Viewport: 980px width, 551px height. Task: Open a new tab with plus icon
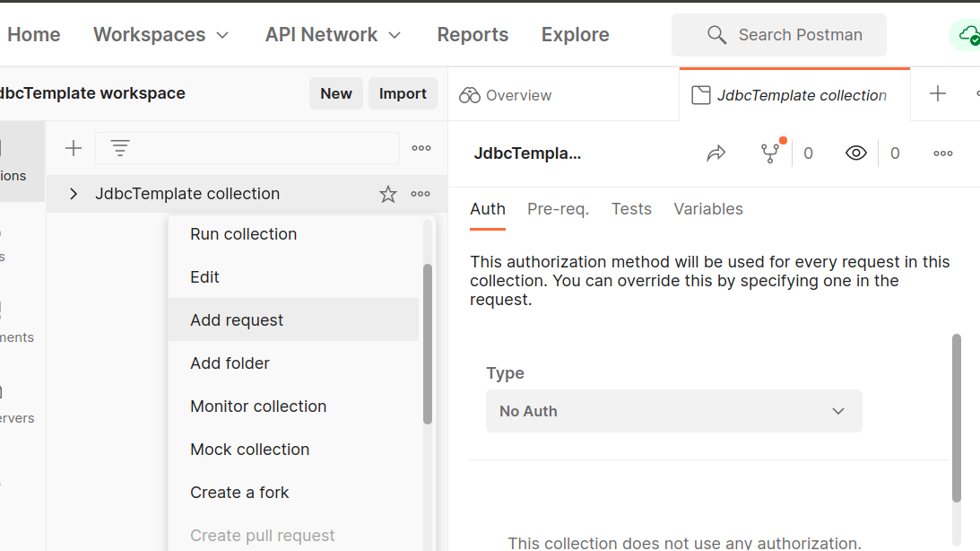point(938,94)
